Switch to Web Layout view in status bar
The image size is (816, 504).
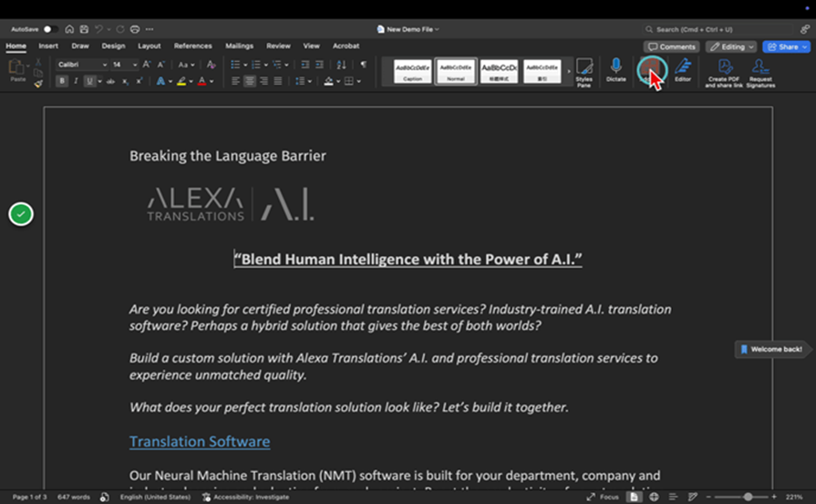tap(654, 497)
